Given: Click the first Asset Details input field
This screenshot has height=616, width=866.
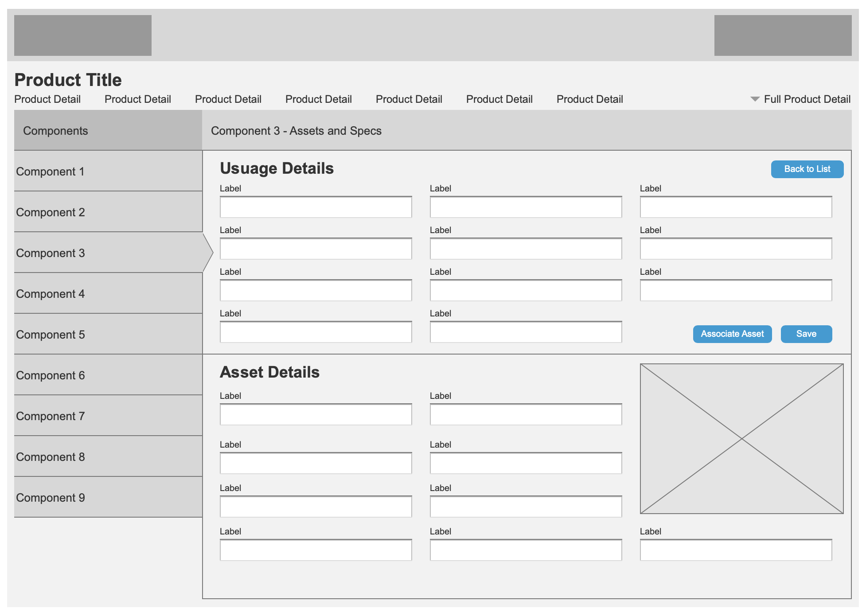Looking at the screenshot, I should [x=316, y=415].
